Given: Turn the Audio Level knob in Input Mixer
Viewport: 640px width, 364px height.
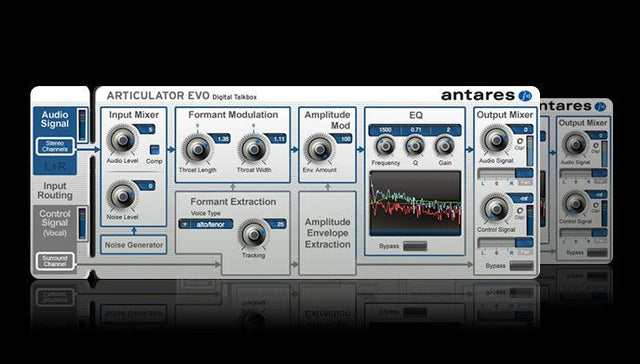Looking at the screenshot, I should pos(122,140).
